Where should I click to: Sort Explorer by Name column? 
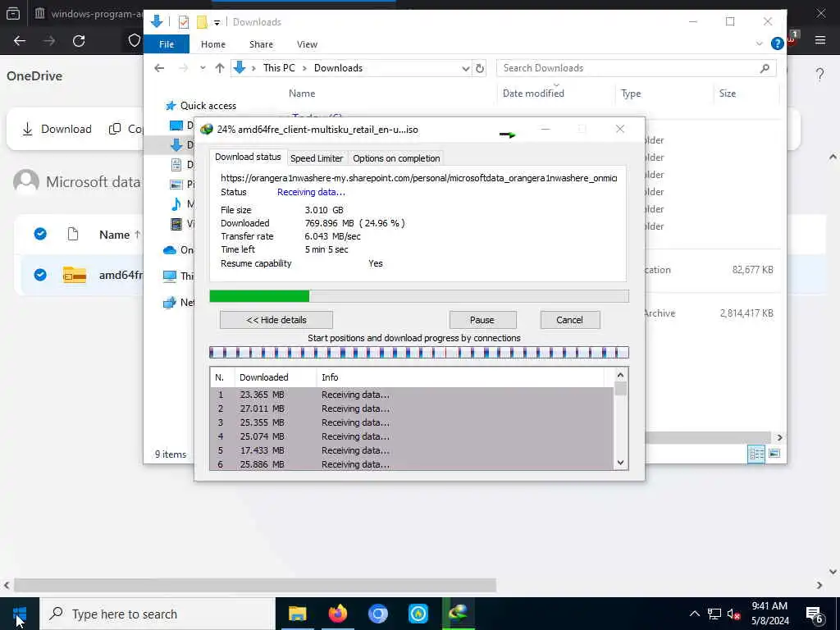[x=302, y=94]
